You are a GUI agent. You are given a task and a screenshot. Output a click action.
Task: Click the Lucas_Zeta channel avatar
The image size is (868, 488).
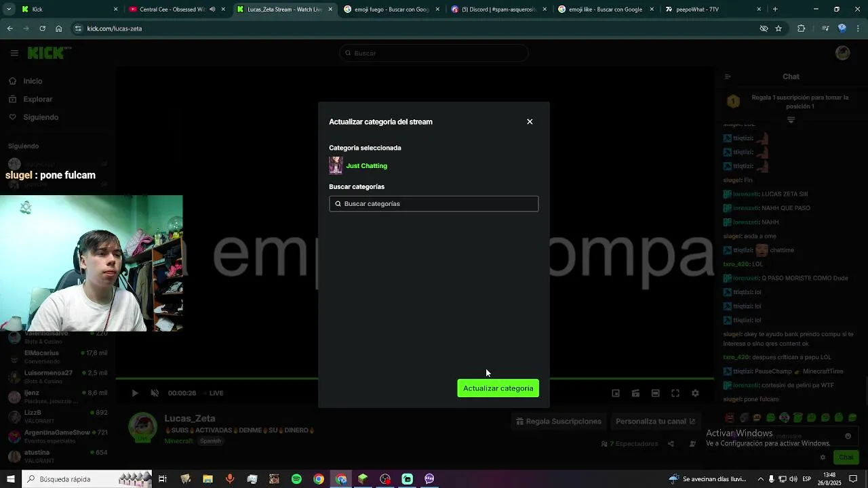pyautogui.click(x=143, y=427)
